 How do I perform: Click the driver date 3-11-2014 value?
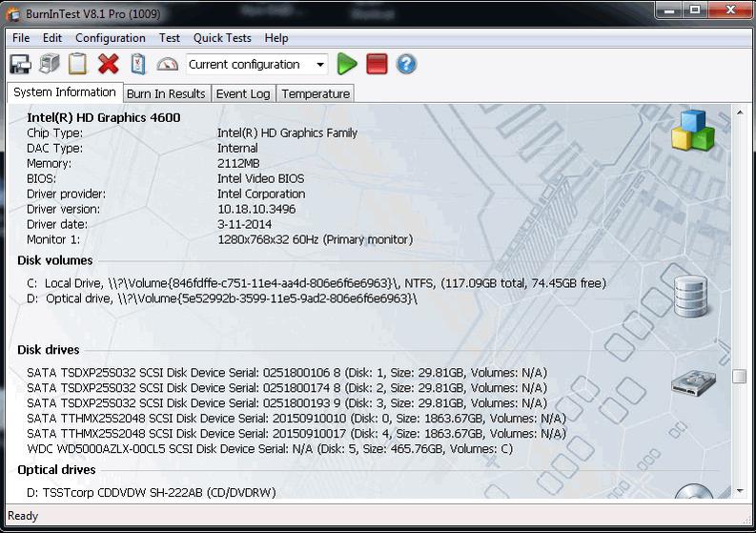(244, 224)
